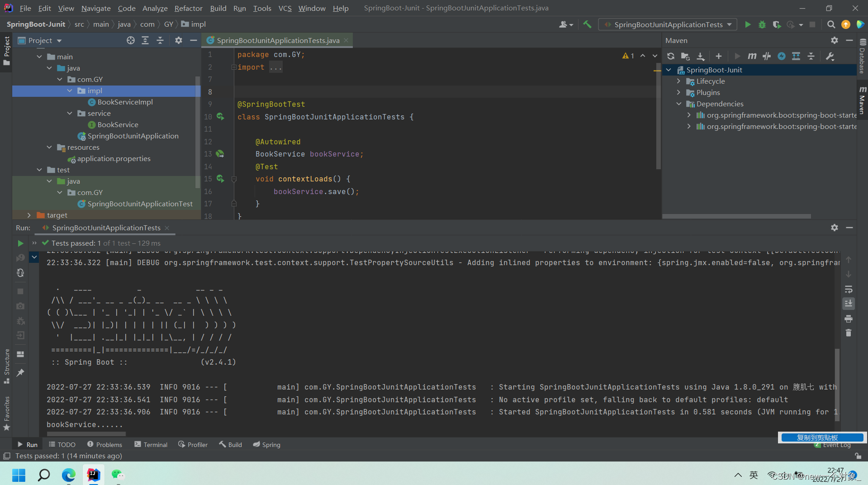The width and height of the screenshot is (868, 485).
Task: Open the Favorites side panel
Action: pos(6,414)
